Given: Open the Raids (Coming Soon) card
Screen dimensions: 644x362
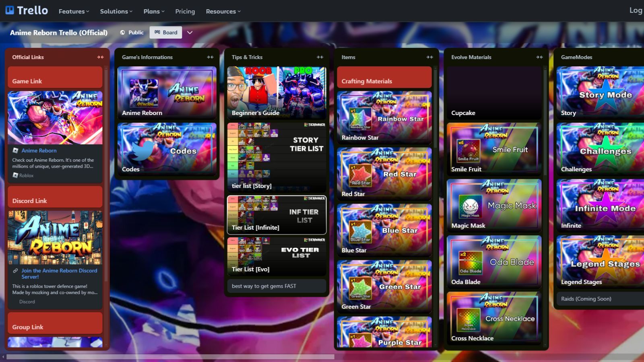Looking at the screenshot, I should 600,299.
